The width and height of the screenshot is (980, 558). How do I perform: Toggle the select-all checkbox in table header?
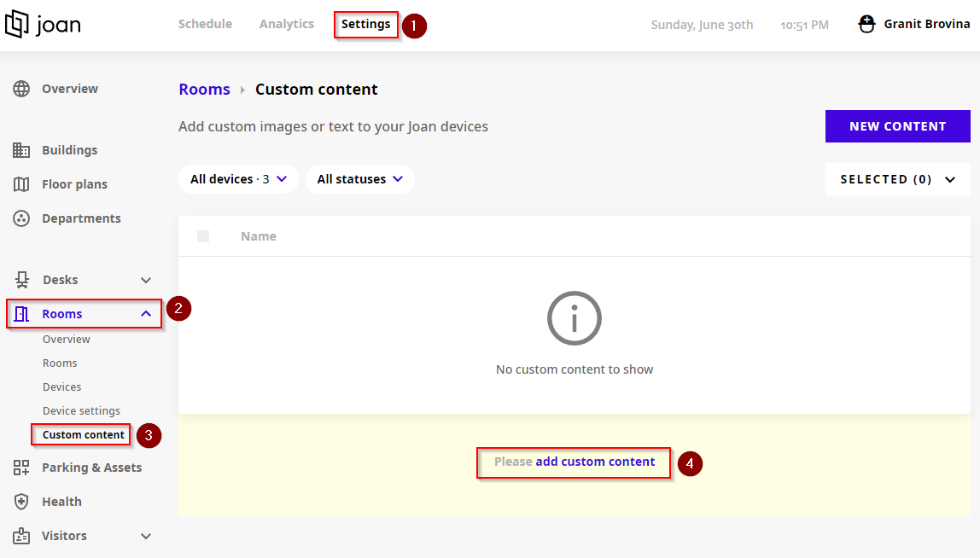[203, 236]
